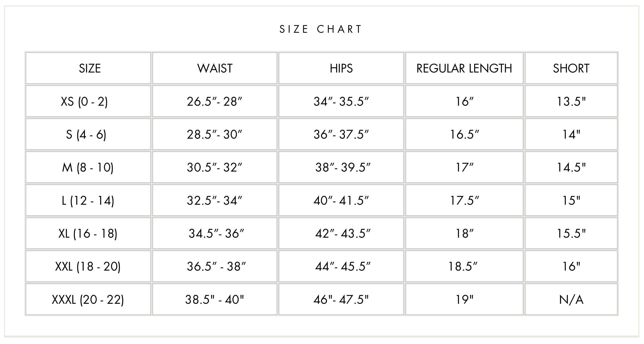Screen dimensions: 644x344
Task: Select the SHORT column header
Action: pos(571,68)
